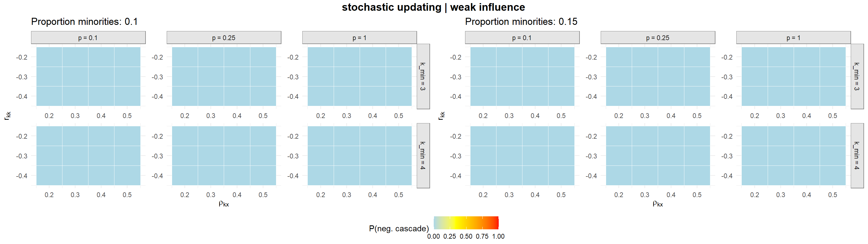Click 'k_min = 4' strip in left plot group

click(423, 156)
